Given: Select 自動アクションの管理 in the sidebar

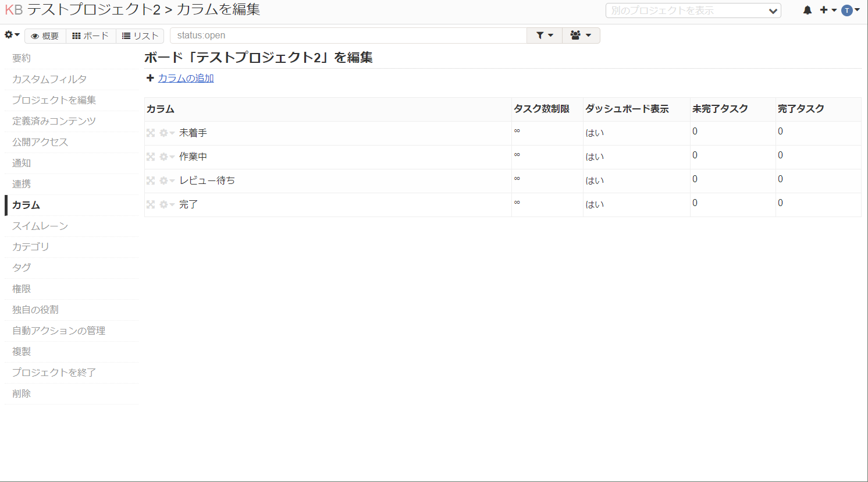Looking at the screenshot, I should (58, 331).
